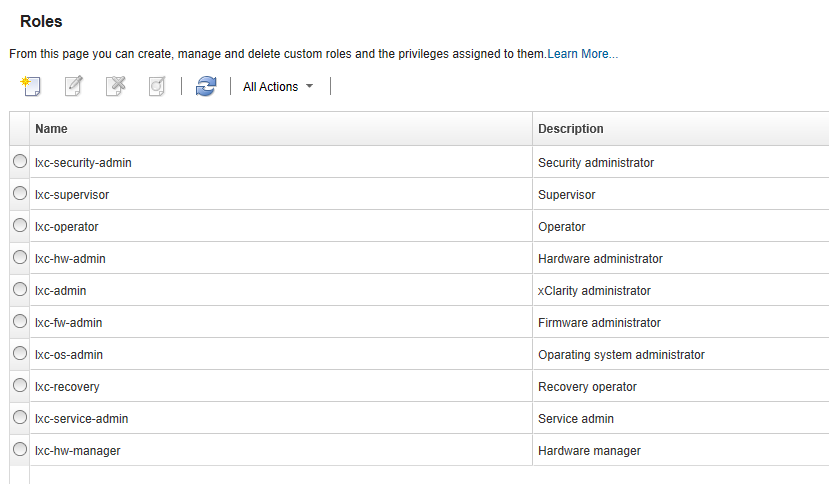Open the Learn More link
829x484 pixels.
[582, 54]
